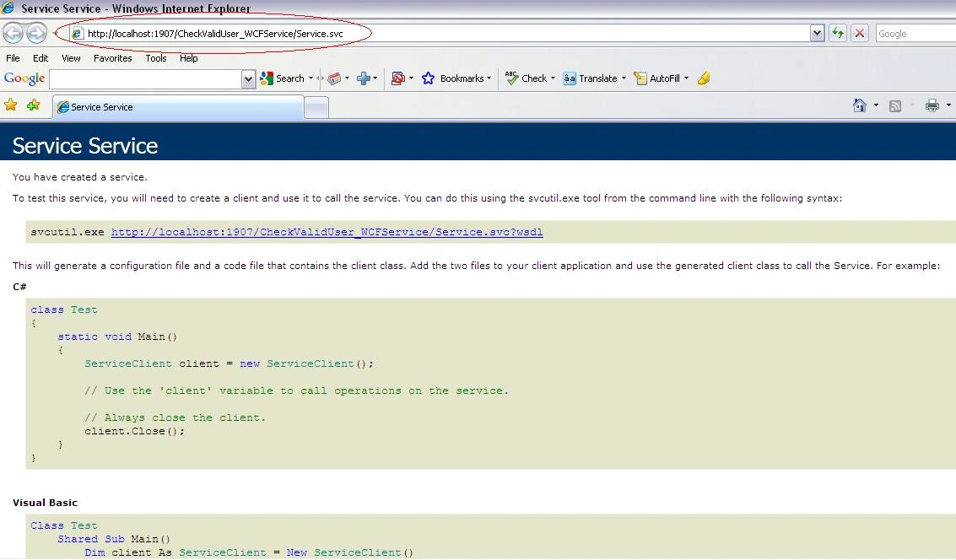Click the Google toolbar search text field
956x560 pixels.
click(146, 78)
